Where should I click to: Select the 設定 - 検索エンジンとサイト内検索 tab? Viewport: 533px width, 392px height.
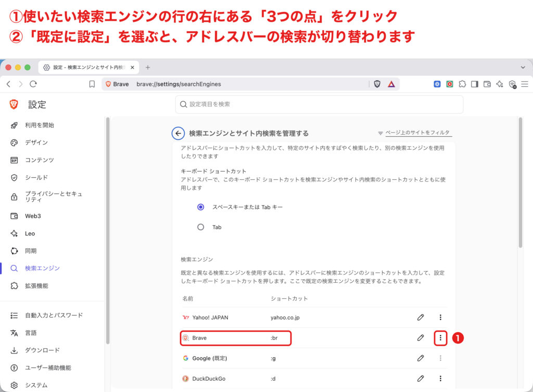coord(88,67)
